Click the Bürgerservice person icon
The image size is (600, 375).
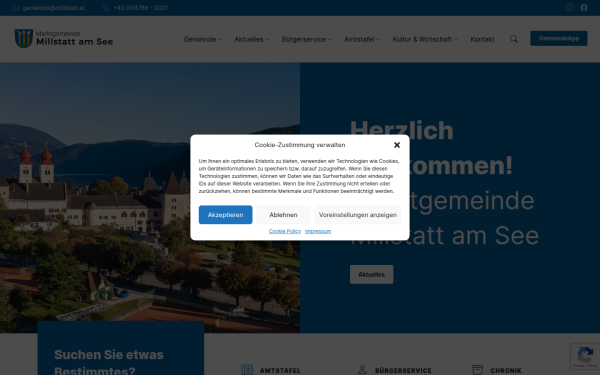pyautogui.click(x=362, y=370)
